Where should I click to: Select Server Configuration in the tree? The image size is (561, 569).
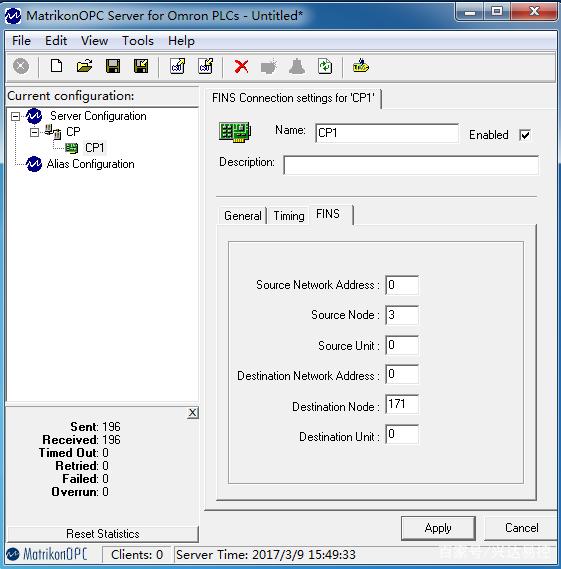click(x=98, y=116)
